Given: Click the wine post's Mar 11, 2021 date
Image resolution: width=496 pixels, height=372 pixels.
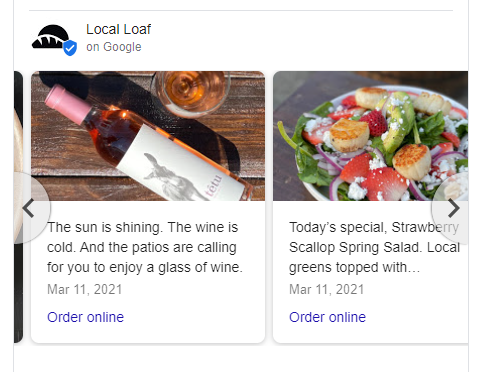Looking at the screenshot, I should (85, 289).
